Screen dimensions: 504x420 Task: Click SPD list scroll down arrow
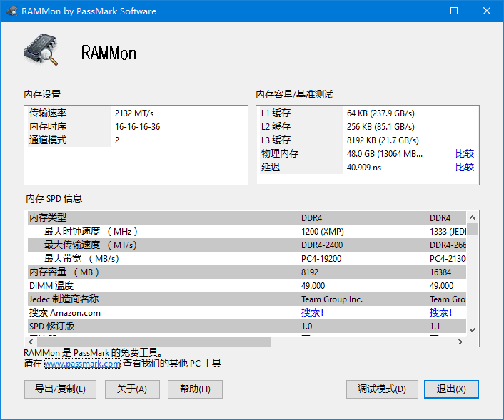point(472,329)
